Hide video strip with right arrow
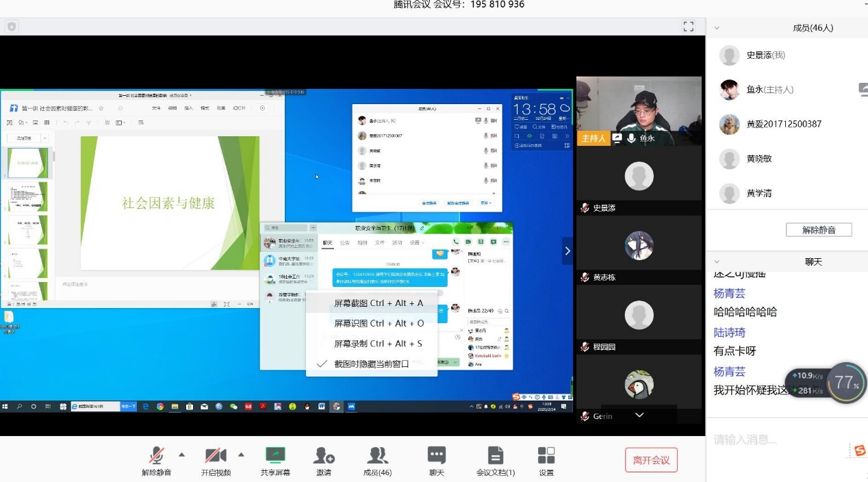868x482 pixels. coord(567,251)
